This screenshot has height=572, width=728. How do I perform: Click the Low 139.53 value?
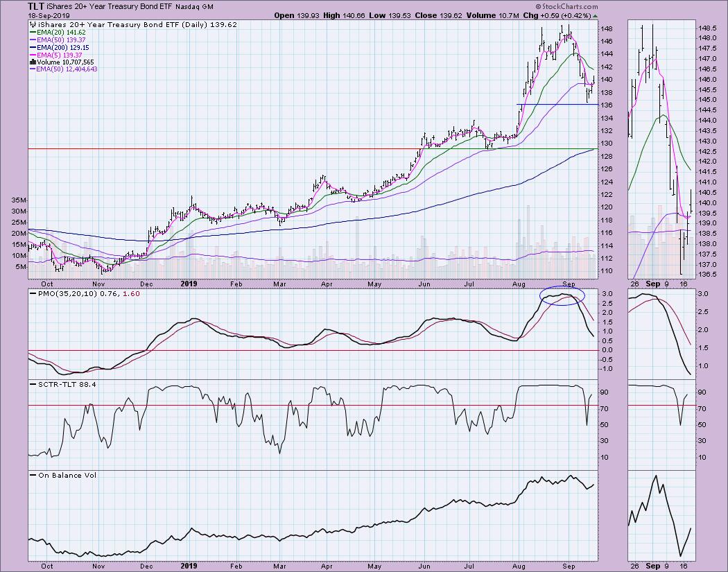tap(390, 15)
